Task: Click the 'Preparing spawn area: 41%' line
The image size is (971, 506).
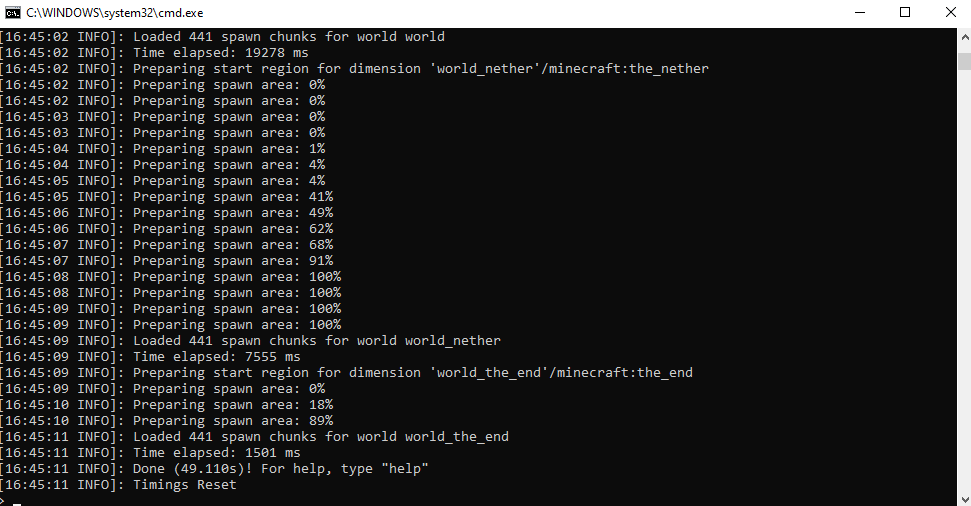Action: click(167, 196)
